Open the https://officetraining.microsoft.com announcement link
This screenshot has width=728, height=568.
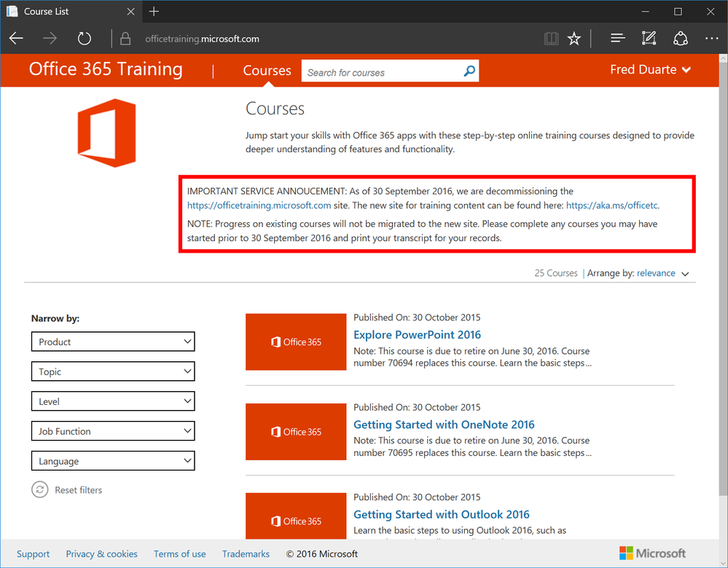tap(259, 205)
